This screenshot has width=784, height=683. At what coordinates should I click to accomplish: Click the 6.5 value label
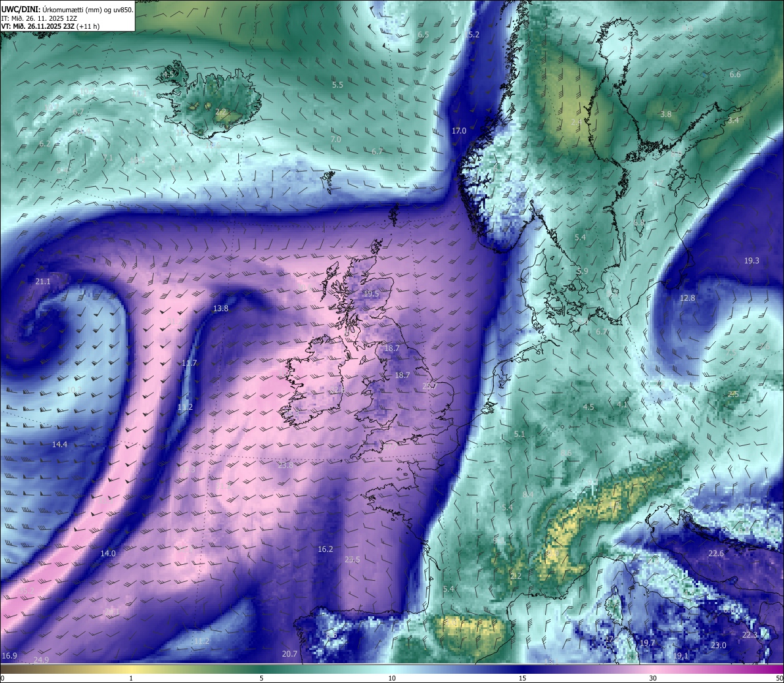pos(423,34)
